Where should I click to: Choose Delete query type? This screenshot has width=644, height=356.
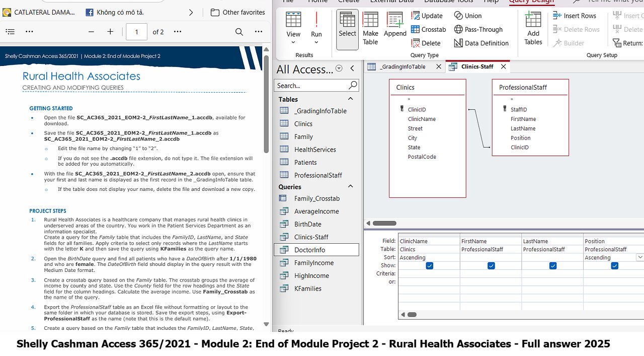(426, 43)
